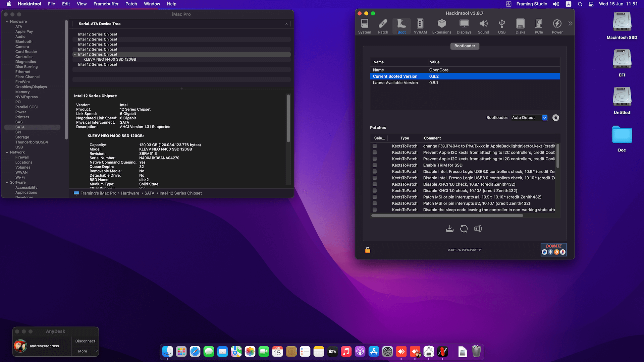Open the Apple menu

coord(9,4)
